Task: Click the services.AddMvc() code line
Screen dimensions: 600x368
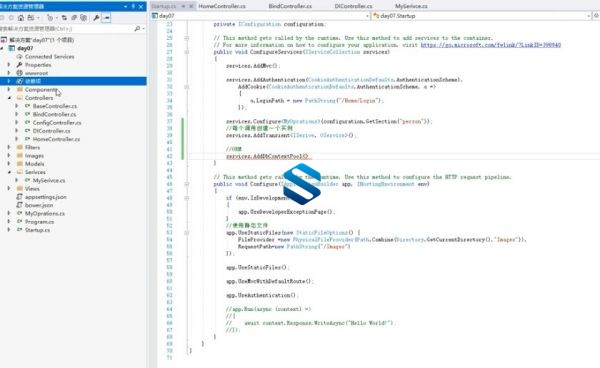Action: click(253, 66)
